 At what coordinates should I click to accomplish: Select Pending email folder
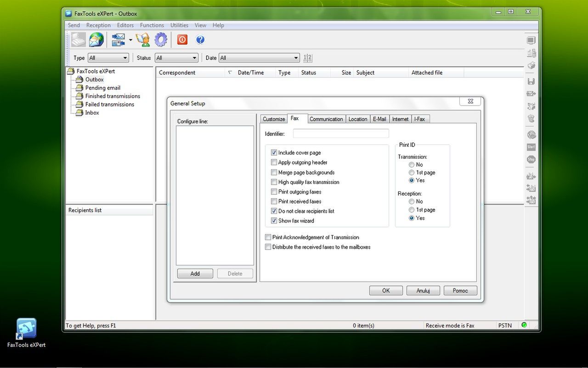pos(102,88)
